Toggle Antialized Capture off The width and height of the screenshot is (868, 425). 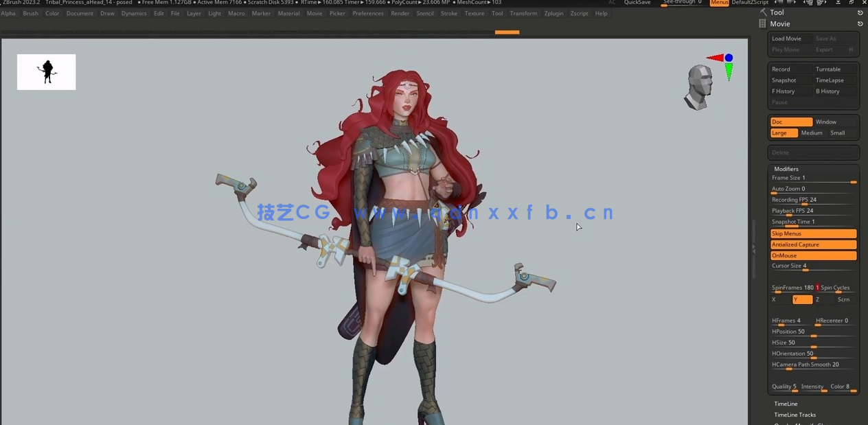[813, 244]
